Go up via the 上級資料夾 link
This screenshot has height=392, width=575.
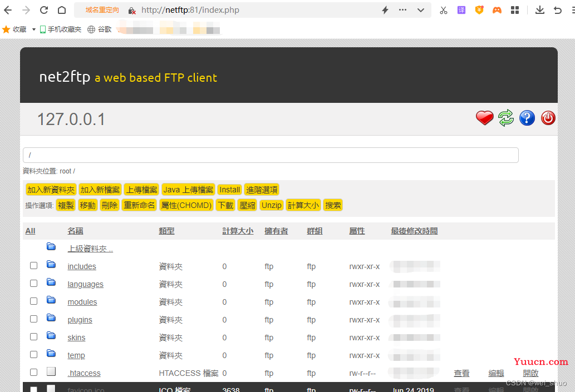click(x=90, y=249)
